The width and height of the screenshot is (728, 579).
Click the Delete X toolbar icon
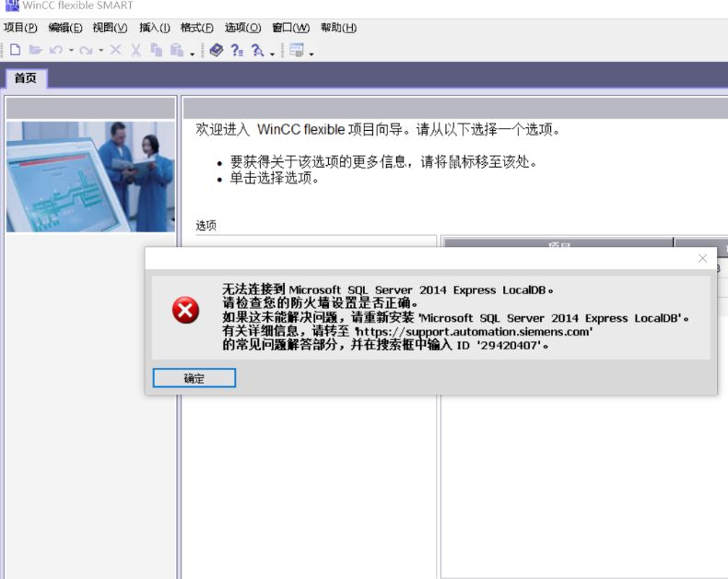pyautogui.click(x=115, y=50)
